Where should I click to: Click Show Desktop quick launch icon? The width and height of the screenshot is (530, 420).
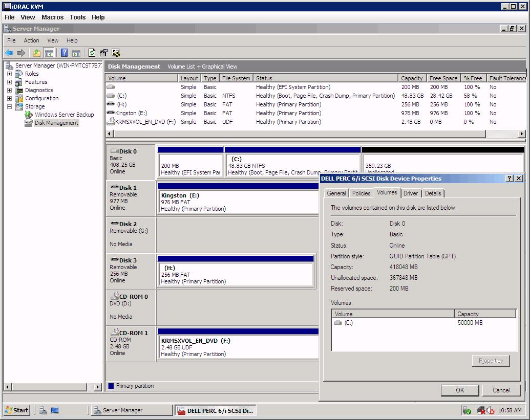tap(55, 410)
